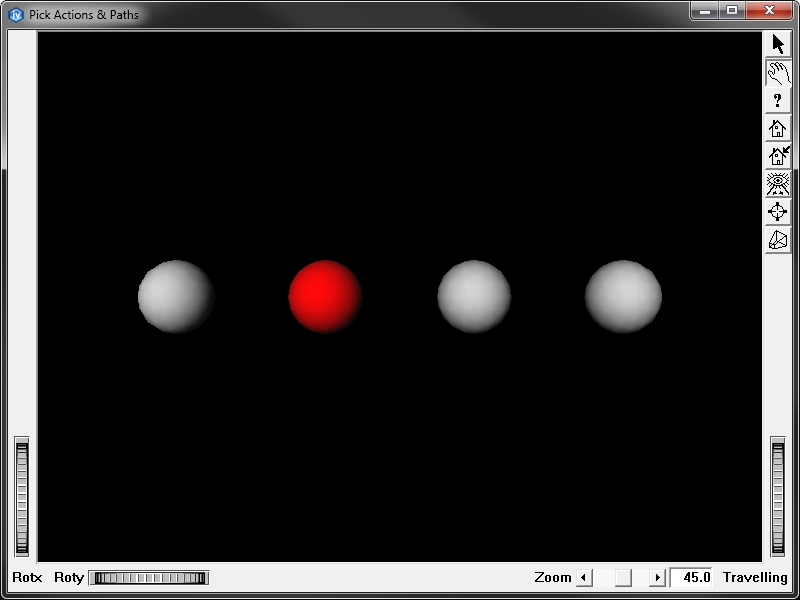
Task: Pick the rightmost gray sphere
Action: coord(623,296)
